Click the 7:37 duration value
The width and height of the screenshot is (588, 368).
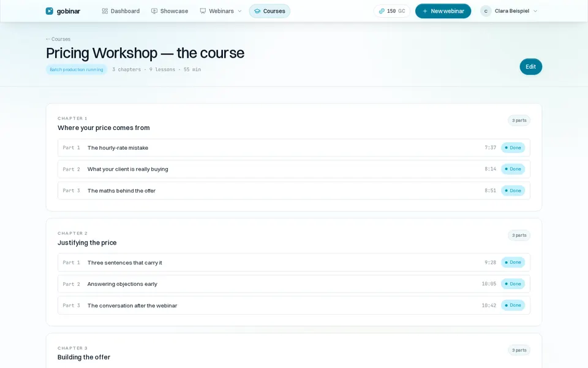(490, 148)
